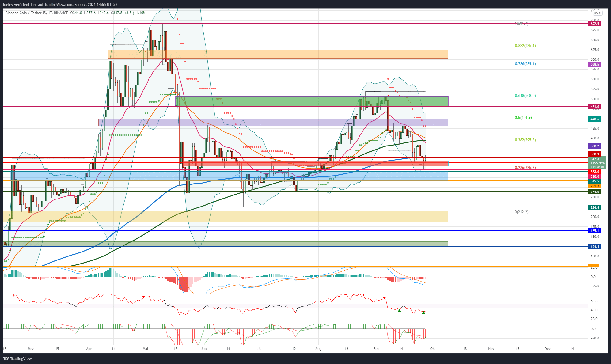This screenshot has height=364, width=611.
Task: Click the Fibonacci label 0.5(451.9)
Action: 523,118
